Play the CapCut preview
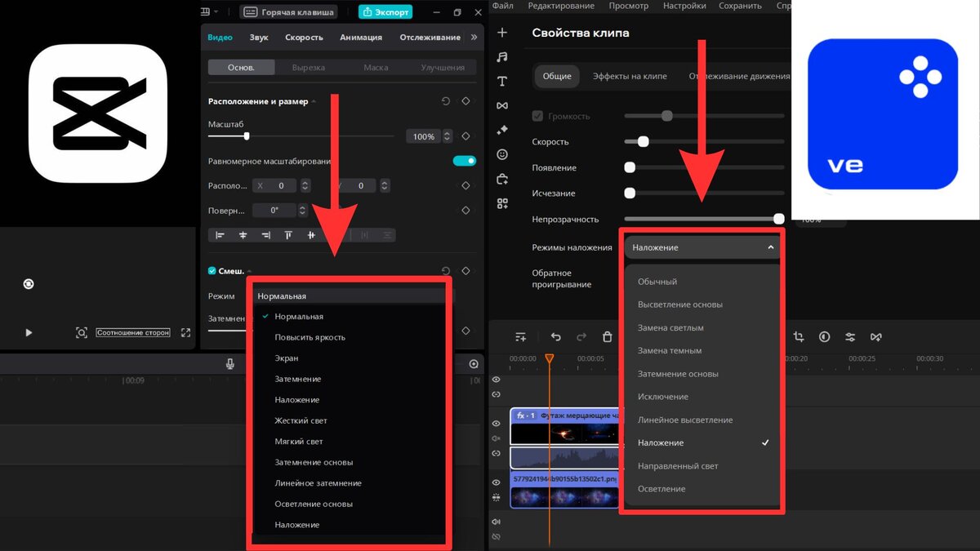The width and height of the screenshot is (980, 551). [x=29, y=332]
